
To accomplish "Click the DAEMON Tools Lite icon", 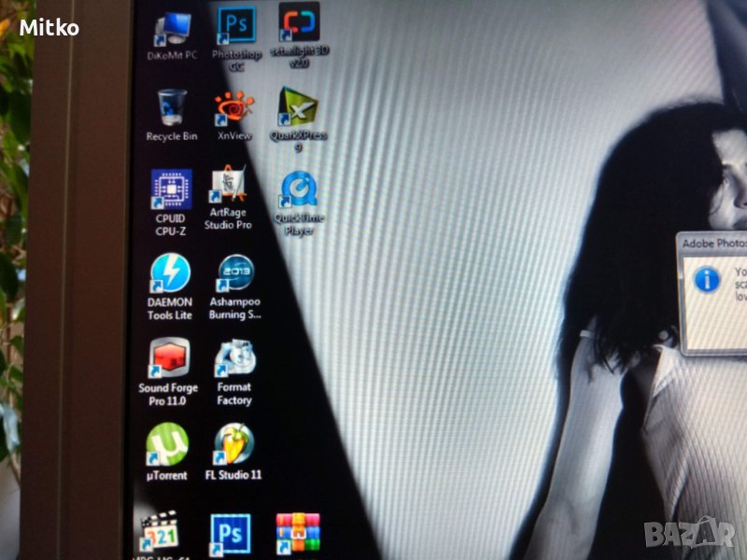I will coord(170,274).
